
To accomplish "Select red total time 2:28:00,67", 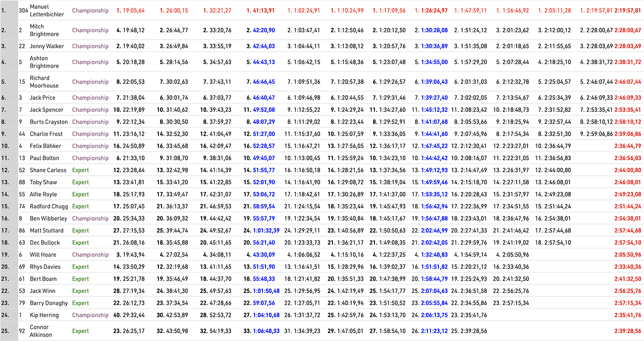I will point(627,31).
